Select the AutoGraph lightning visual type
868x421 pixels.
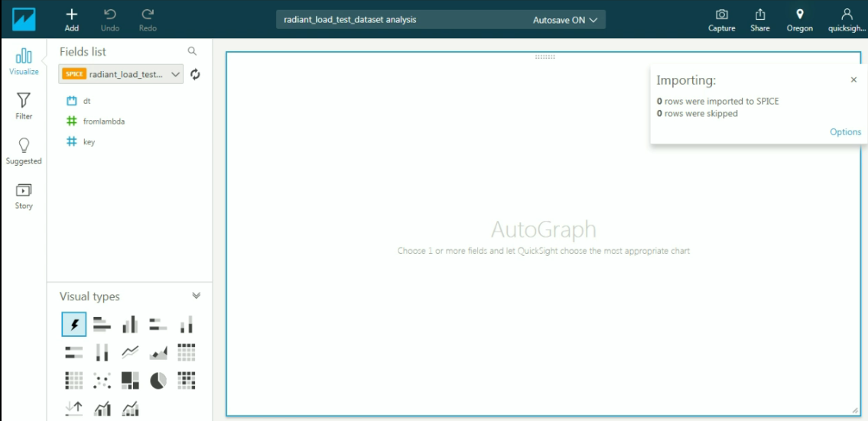(x=73, y=324)
